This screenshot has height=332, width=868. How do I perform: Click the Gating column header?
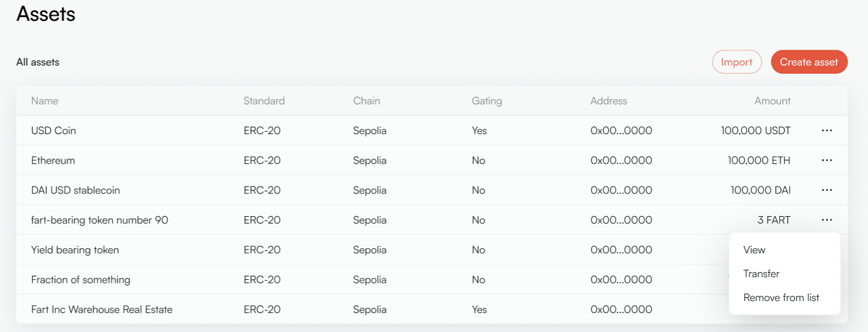[x=486, y=101]
